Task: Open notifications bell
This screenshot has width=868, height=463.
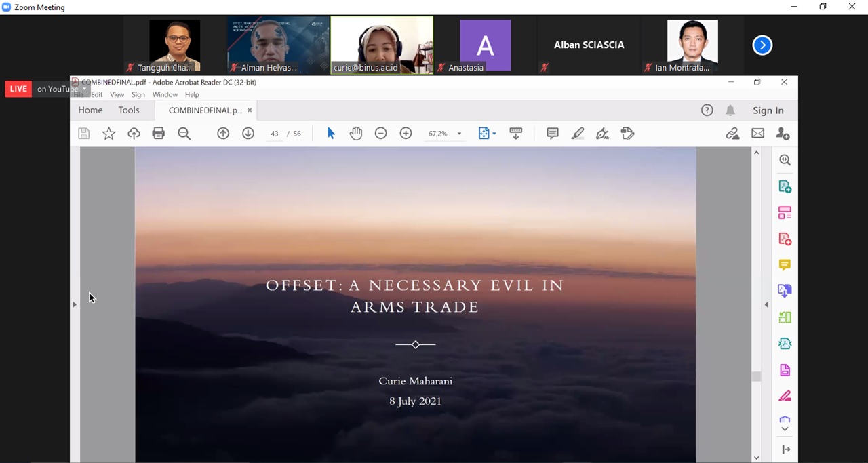Action: tap(730, 110)
